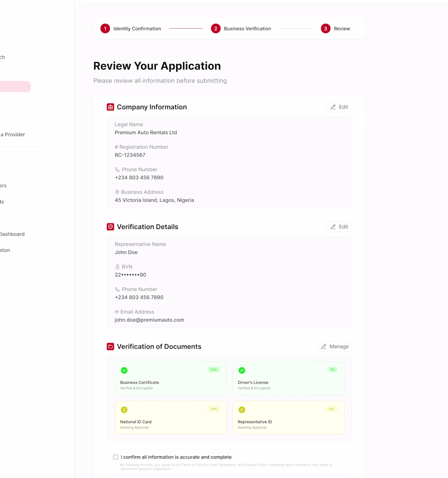The width and height of the screenshot is (448, 478).
Task: Click the Verification Details shield icon
Action: pos(110,227)
